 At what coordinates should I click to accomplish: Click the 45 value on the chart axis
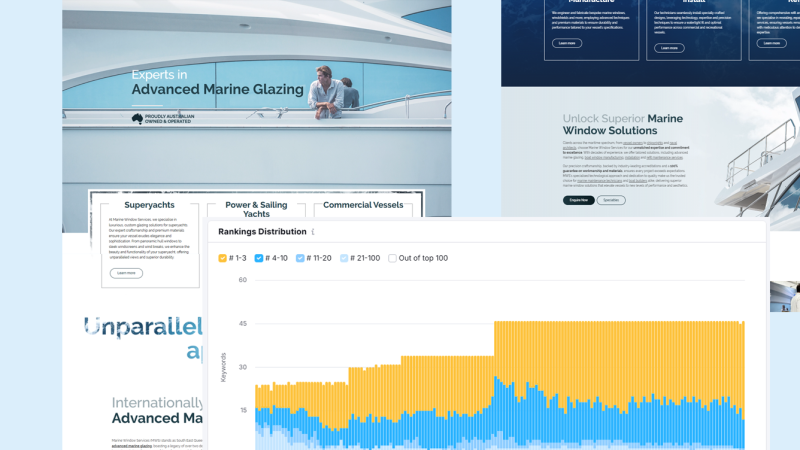242,323
